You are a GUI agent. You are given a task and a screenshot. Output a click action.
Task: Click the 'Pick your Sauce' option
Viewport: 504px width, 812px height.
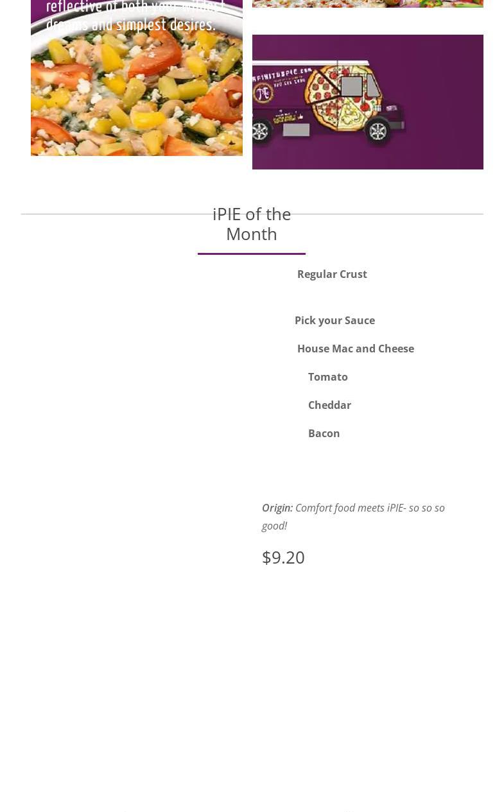pos(335,320)
